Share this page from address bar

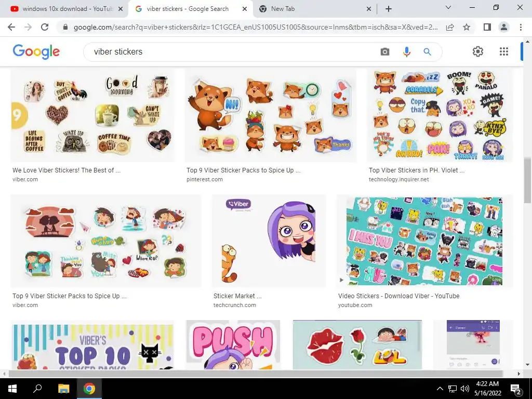coord(450,27)
